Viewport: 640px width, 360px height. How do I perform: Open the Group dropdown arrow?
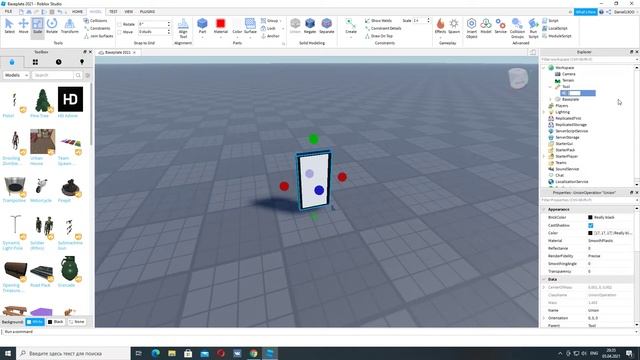281,21
